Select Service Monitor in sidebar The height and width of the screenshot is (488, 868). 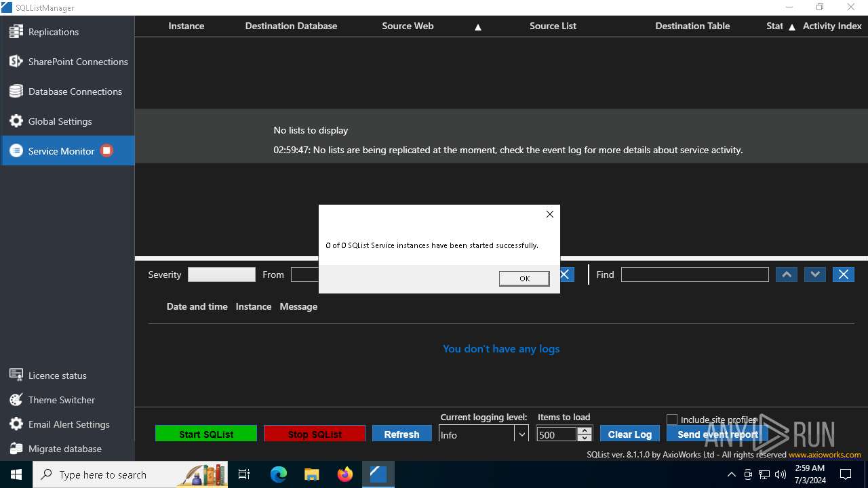(68, 150)
